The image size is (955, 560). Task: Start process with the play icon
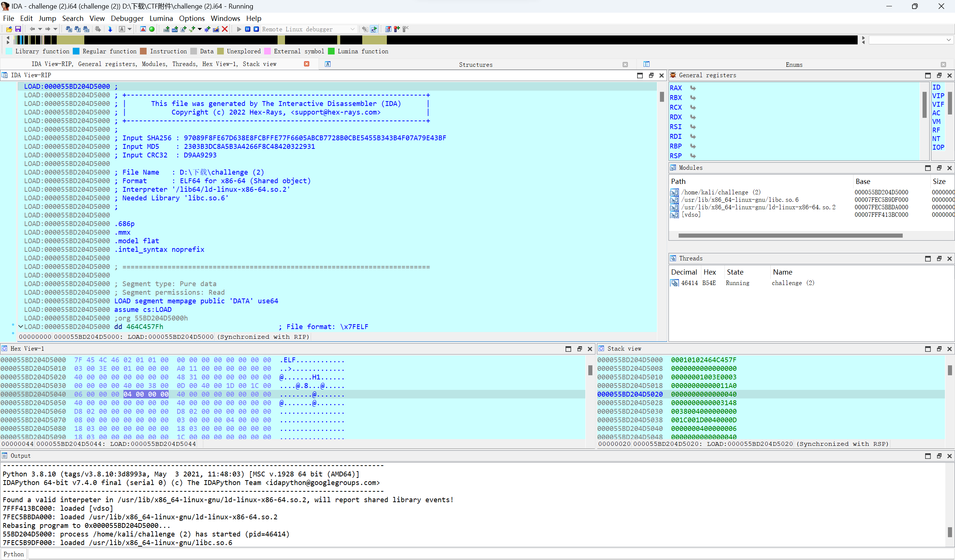[239, 29]
